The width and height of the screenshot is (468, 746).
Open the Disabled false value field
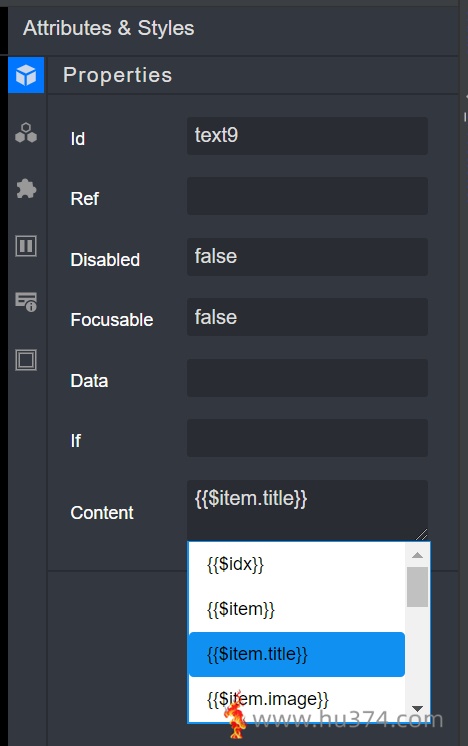[307, 257]
